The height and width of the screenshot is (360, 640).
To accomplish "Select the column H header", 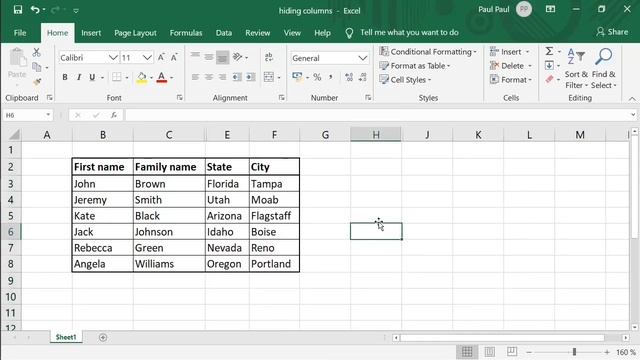I will [376, 135].
